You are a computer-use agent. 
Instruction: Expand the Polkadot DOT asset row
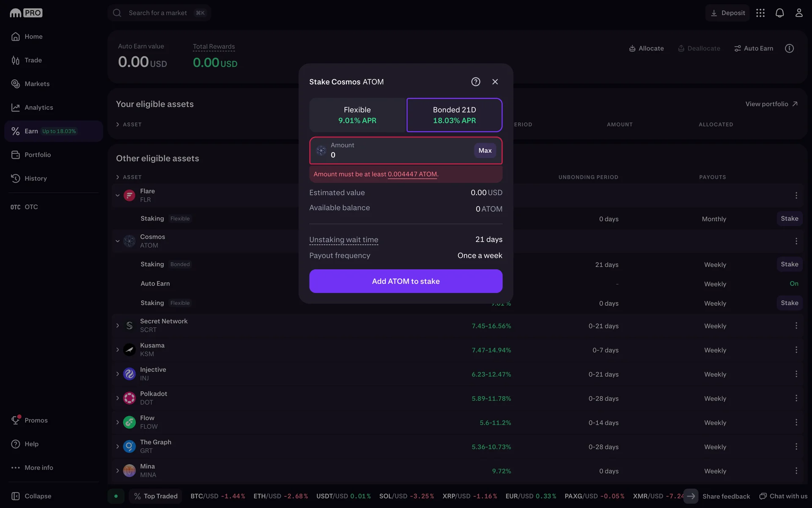118,398
